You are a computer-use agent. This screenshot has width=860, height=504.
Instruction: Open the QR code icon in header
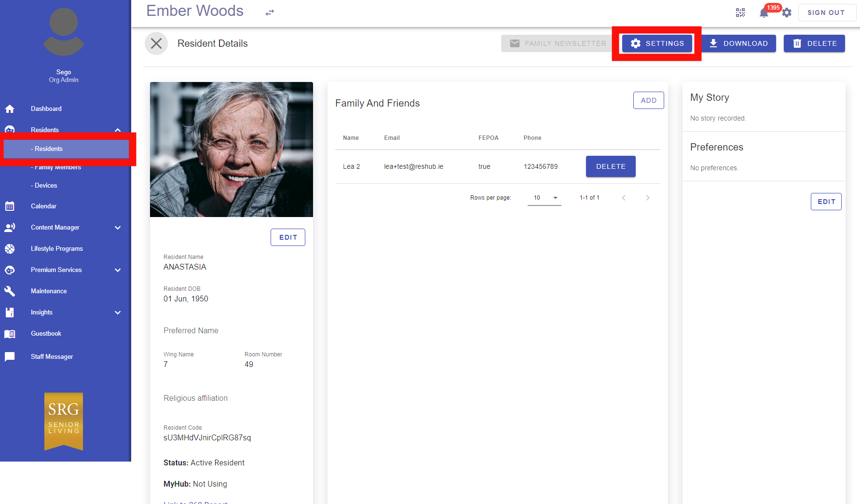point(740,13)
